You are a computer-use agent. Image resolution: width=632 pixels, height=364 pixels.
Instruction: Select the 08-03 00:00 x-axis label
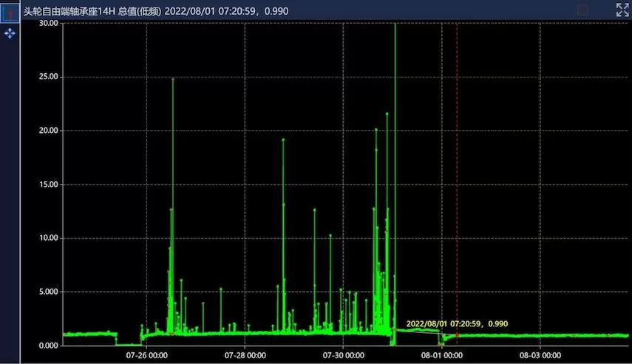[x=540, y=355]
